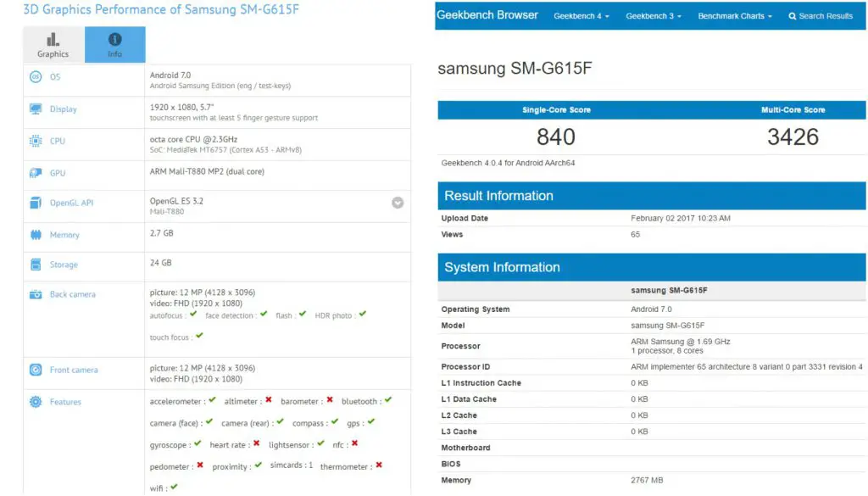Click the heart rate cross mark
This screenshot has width=868, height=496.
[x=256, y=443]
